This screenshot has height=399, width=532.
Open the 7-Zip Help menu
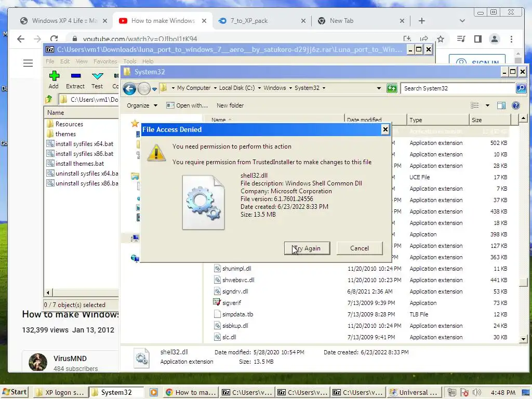(148, 61)
